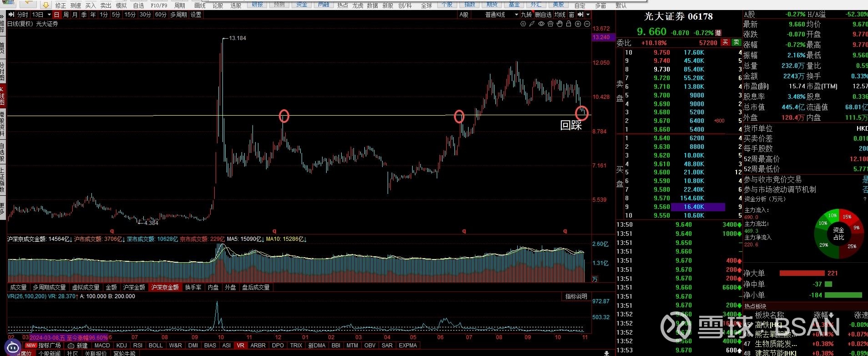Image resolution: width=868 pixels, height=356 pixels.
Task: Open F10/F9 info menu
Action: (159, 5)
